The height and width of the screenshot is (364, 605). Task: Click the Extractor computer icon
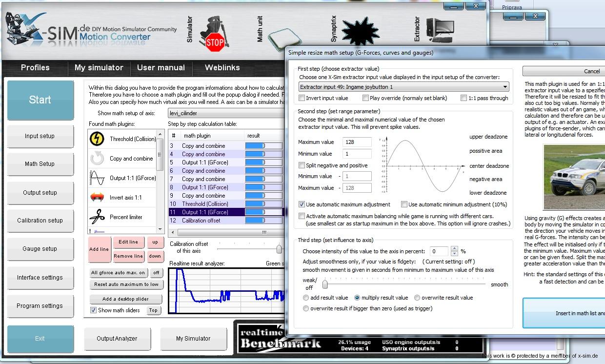click(440, 31)
